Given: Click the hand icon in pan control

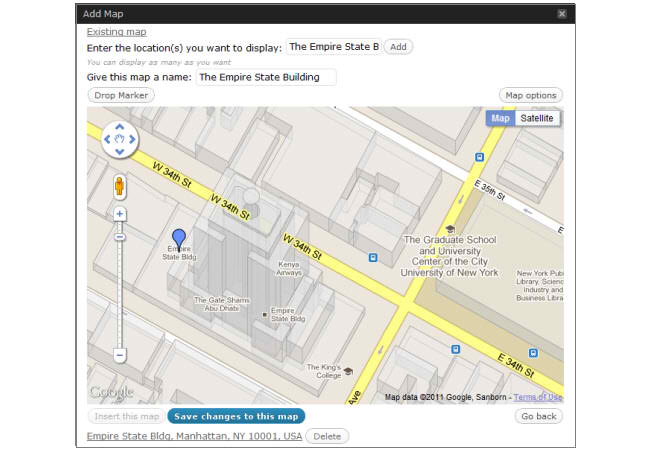Looking at the screenshot, I should (120, 139).
